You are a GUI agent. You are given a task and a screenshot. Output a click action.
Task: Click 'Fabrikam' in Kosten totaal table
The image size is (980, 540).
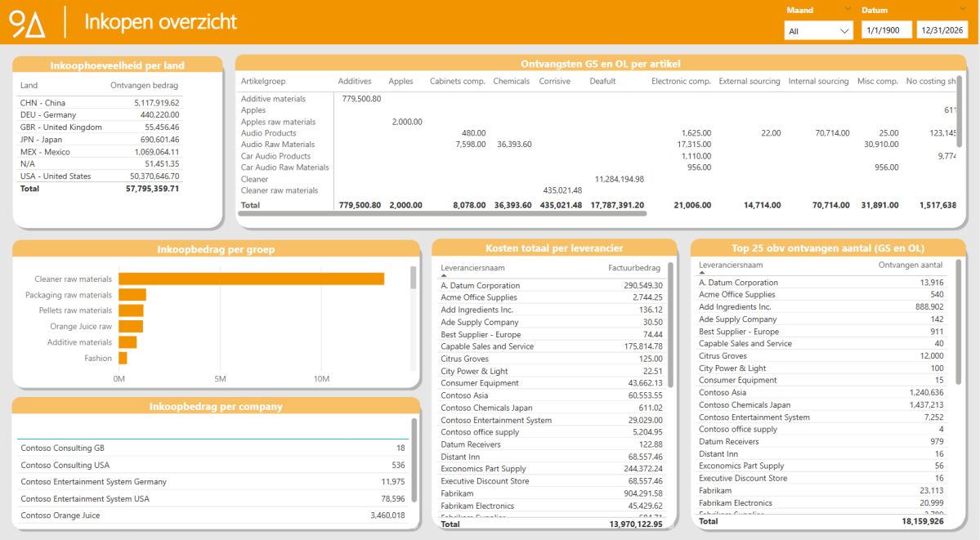click(460, 493)
